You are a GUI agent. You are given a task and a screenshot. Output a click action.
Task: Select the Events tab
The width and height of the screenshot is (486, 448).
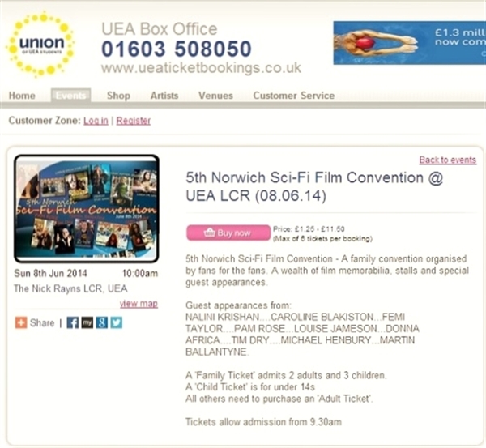click(70, 95)
